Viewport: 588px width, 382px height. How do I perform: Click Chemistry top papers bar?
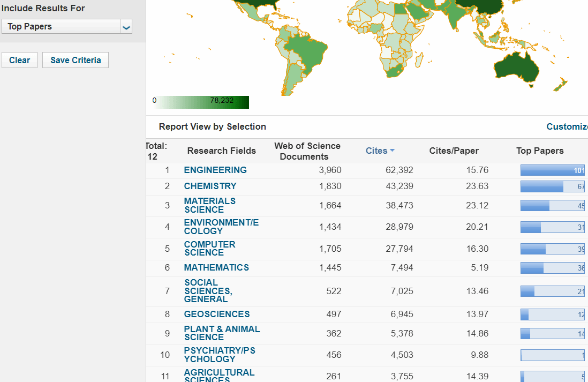552,186
